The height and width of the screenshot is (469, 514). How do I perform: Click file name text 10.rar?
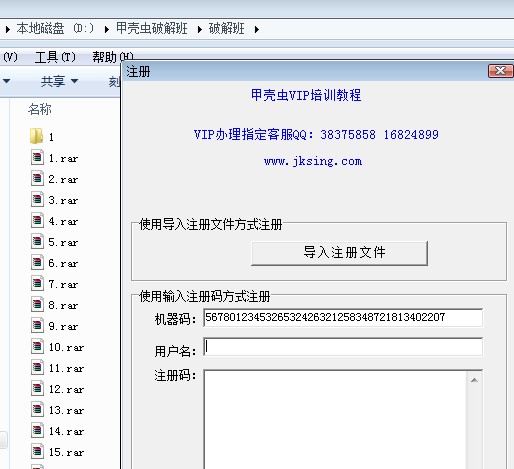pos(66,347)
